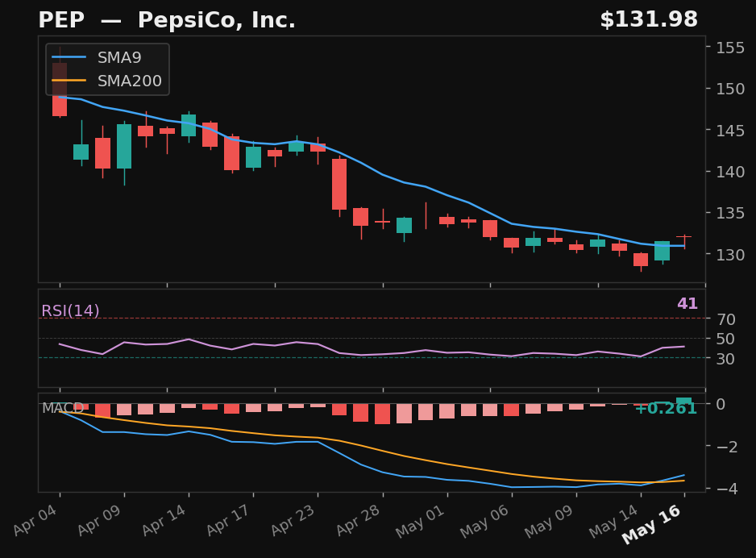Click the May 14 date label

[615, 521]
